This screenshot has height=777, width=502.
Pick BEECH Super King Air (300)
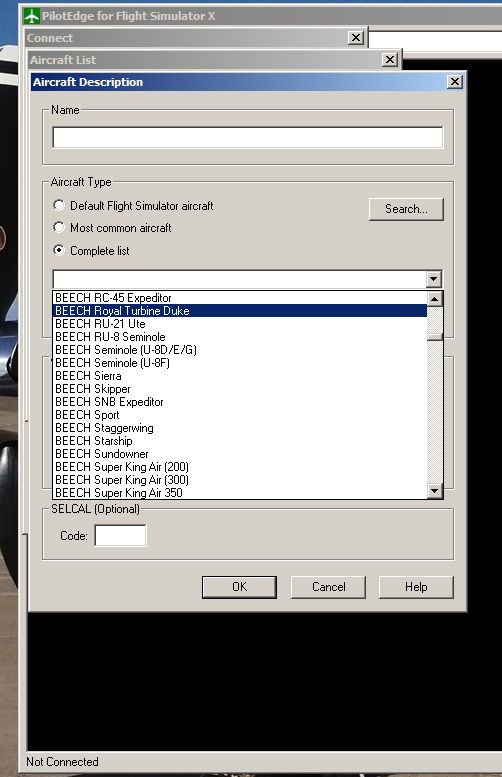coord(240,480)
